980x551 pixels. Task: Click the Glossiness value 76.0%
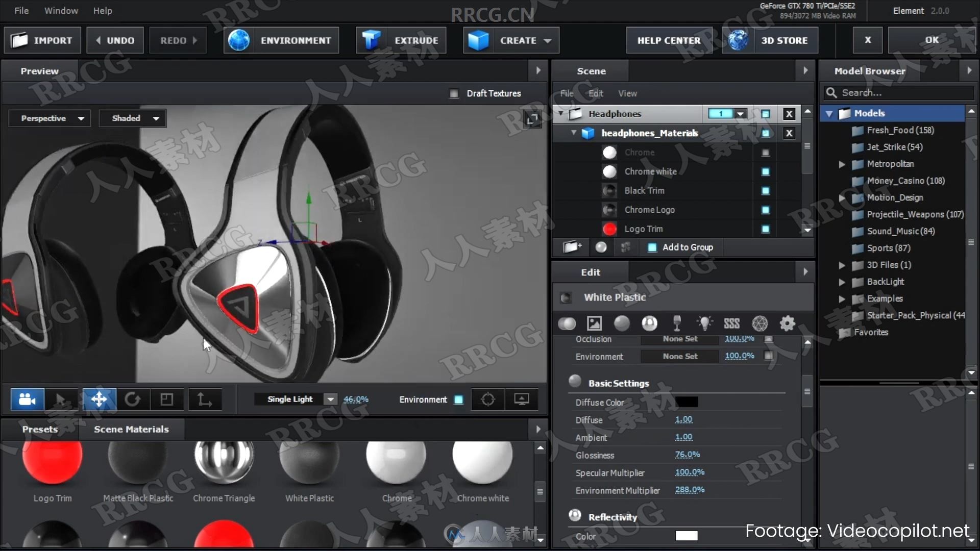687,455
